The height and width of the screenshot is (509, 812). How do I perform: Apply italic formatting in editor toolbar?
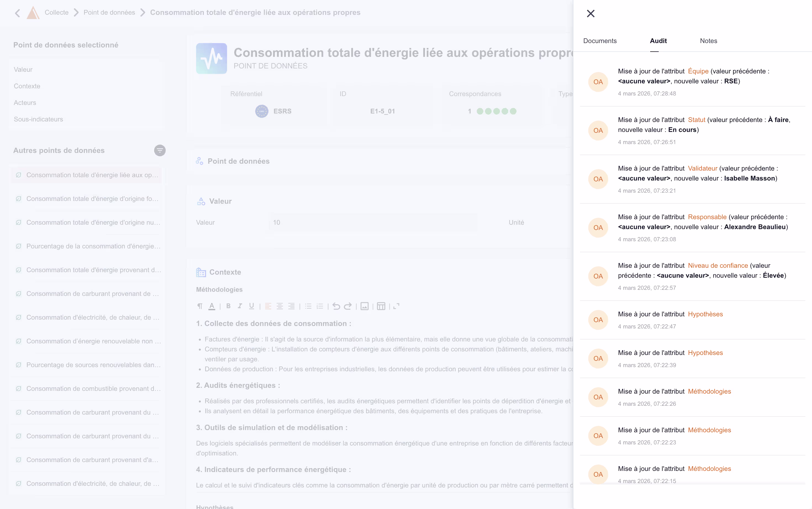(240, 306)
